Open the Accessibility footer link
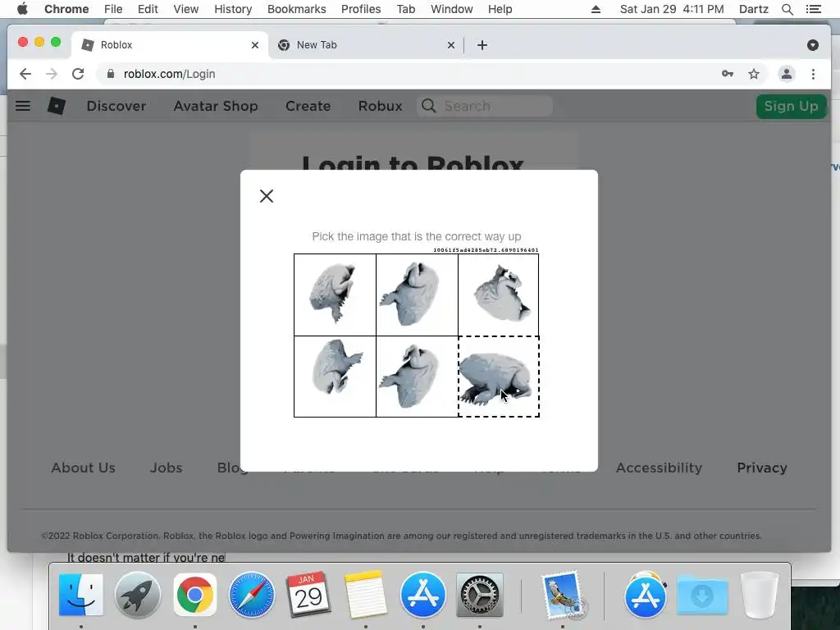Image resolution: width=840 pixels, height=630 pixels. click(x=659, y=468)
